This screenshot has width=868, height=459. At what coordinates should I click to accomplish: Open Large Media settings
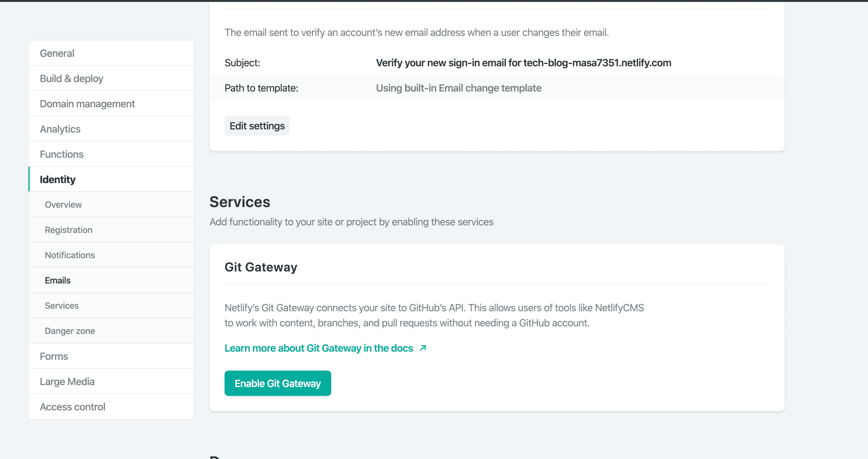tap(67, 382)
